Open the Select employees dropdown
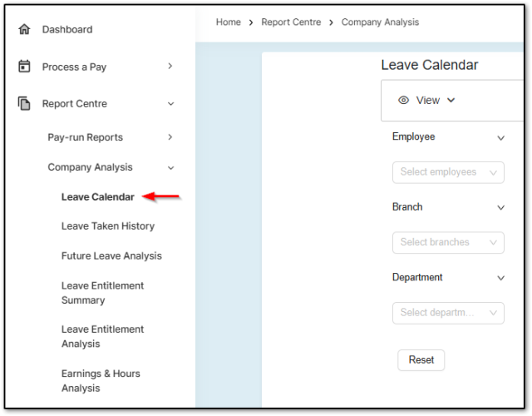This screenshot has height=416, width=532. pyautogui.click(x=447, y=172)
